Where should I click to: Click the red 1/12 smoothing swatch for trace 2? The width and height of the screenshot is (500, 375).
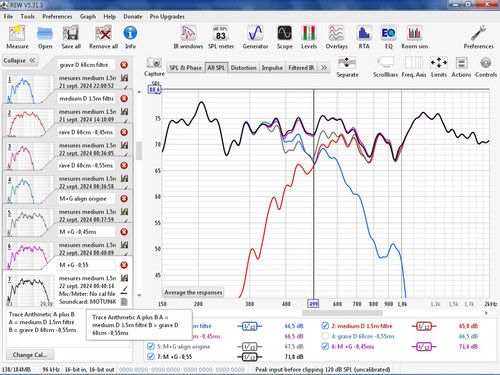coord(424,326)
